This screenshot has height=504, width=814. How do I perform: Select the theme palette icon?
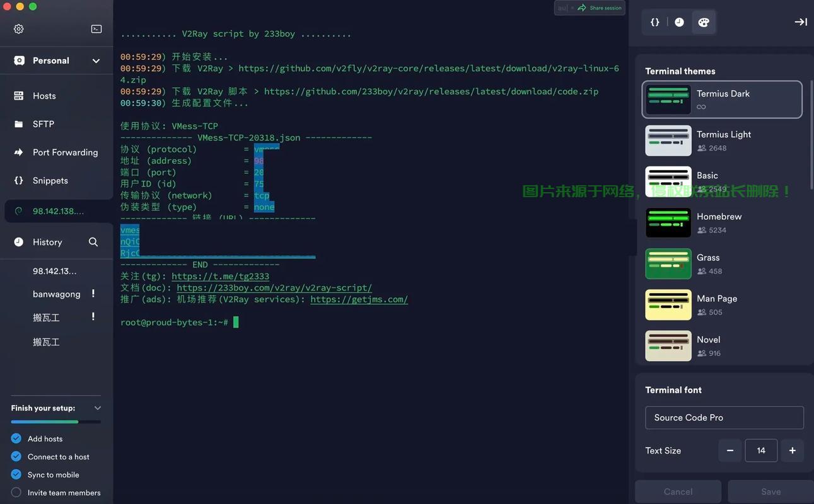point(704,22)
